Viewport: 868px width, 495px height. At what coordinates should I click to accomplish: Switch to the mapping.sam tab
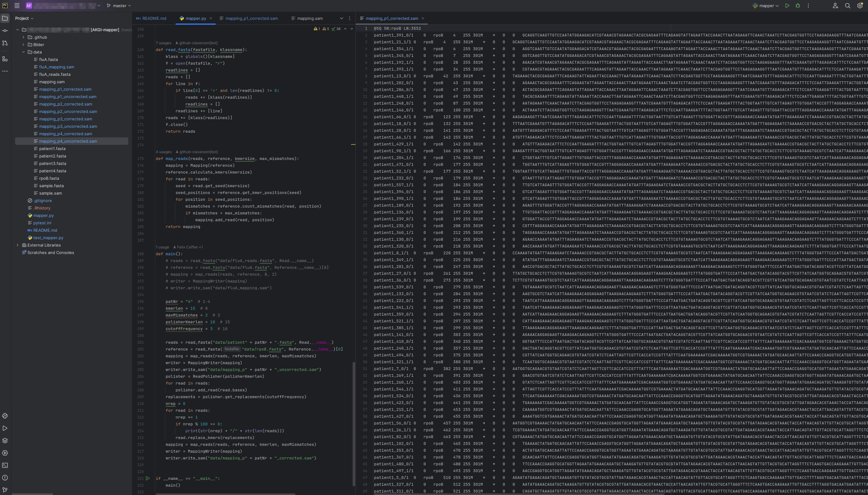307,18
